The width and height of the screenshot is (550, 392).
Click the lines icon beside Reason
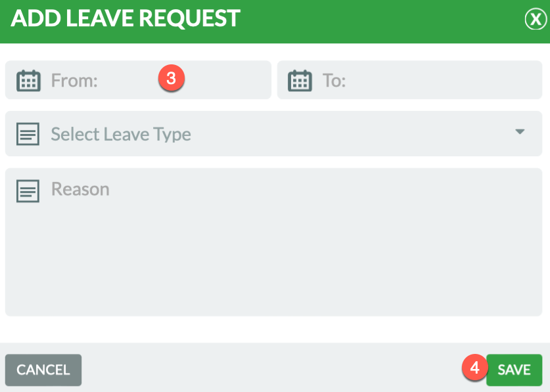coord(28,191)
